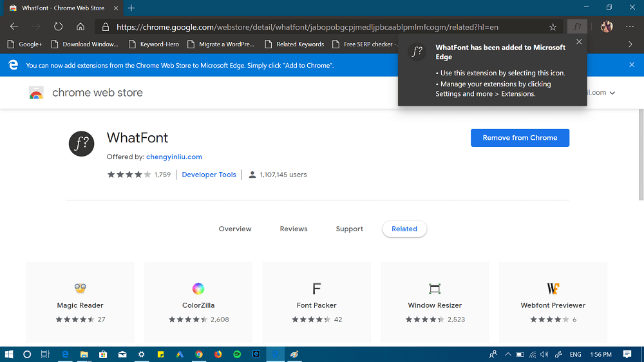The image size is (644, 362).
Task: Open Mail app from taskbar
Action: coord(122,354)
